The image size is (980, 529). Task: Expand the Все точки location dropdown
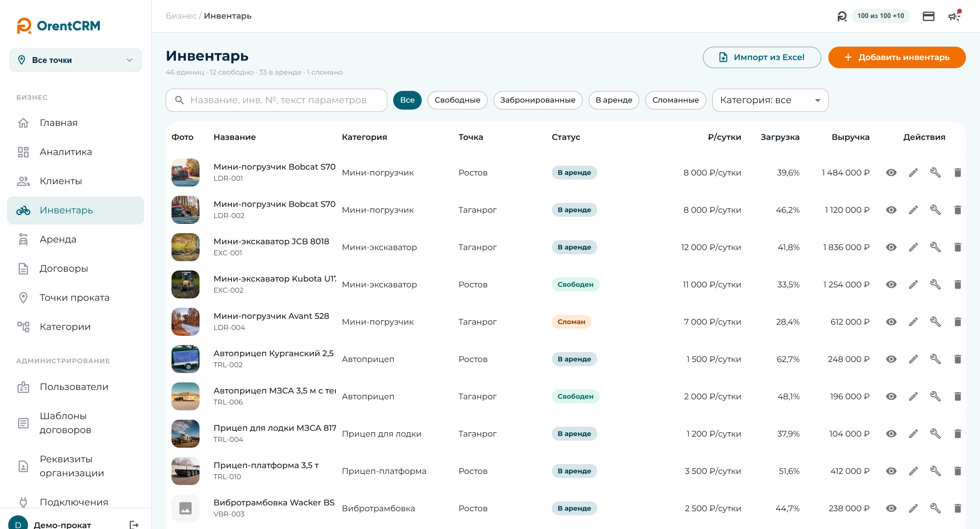(x=75, y=60)
